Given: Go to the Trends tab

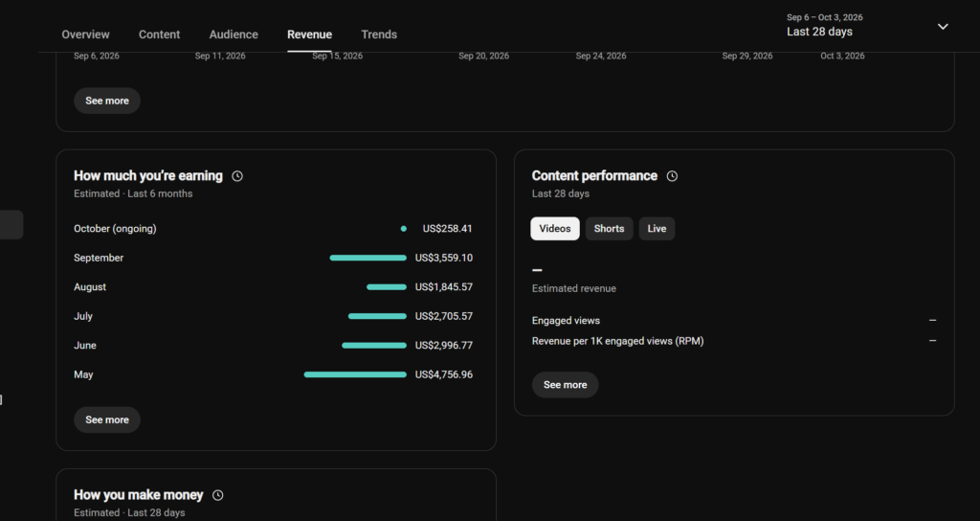Looking at the screenshot, I should [x=379, y=34].
